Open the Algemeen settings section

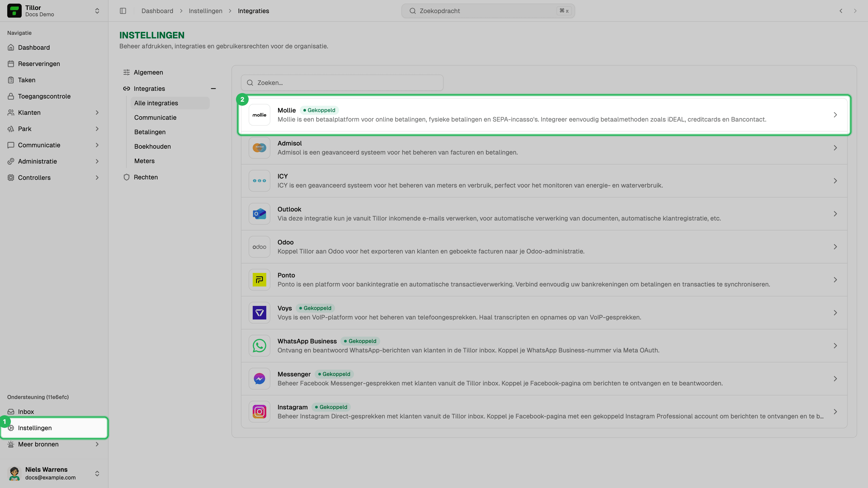point(170,72)
